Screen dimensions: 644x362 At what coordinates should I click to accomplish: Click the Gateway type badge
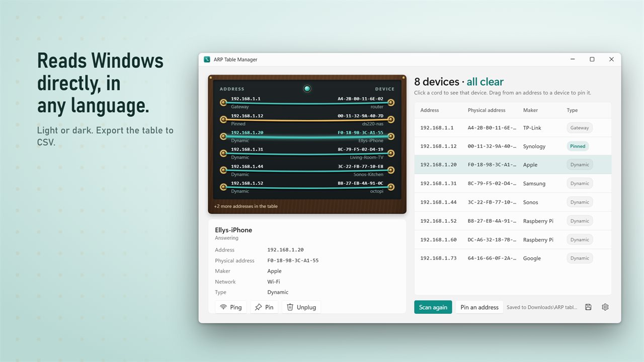[x=580, y=128]
